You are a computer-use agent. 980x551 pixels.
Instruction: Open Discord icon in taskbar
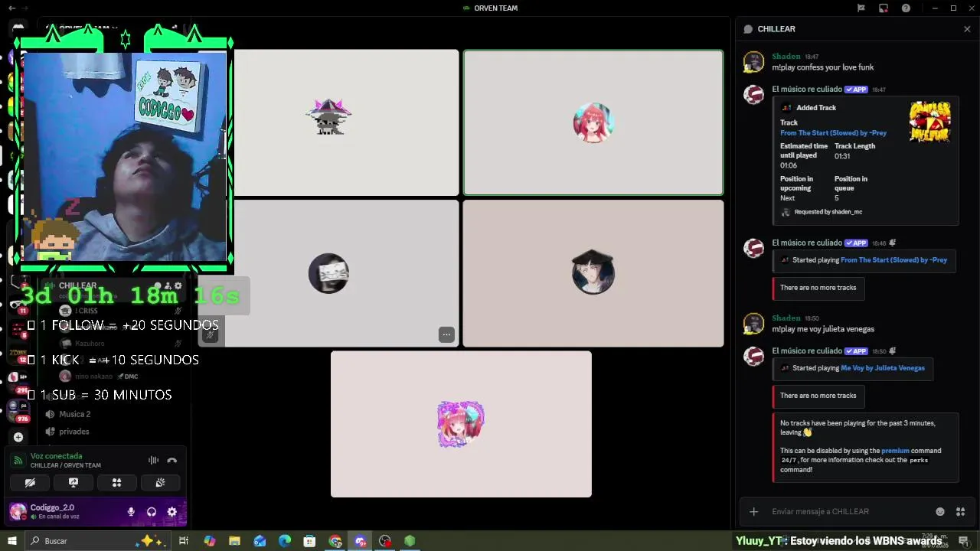(x=360, y=541)
